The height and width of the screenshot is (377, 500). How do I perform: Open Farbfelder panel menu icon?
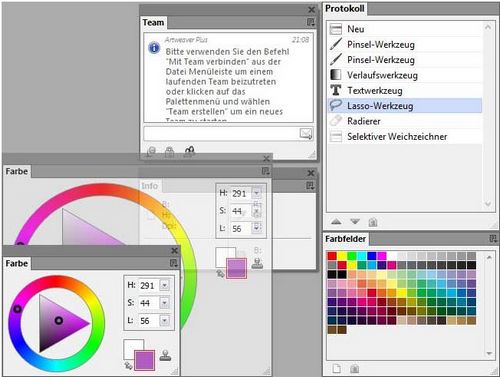tap(493, 239)
